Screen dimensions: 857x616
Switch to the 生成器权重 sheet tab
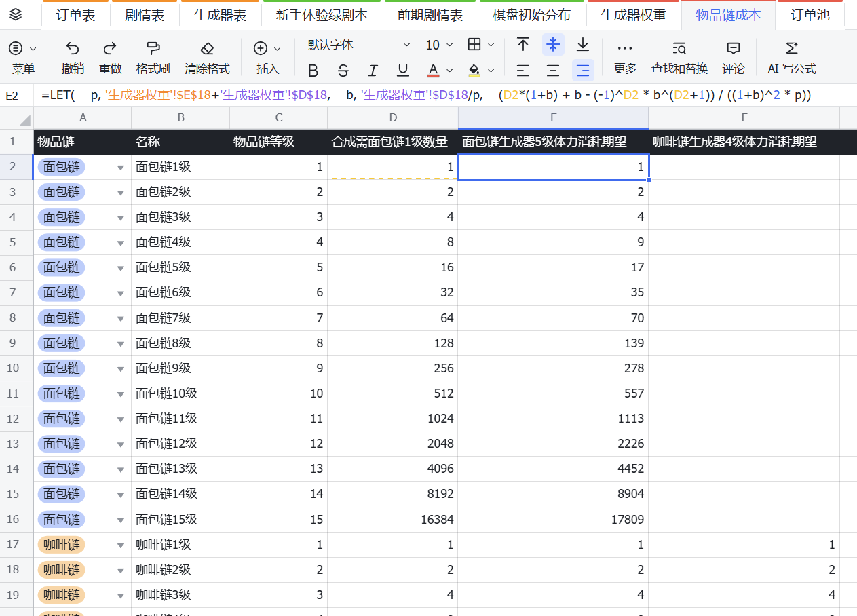pos(633,15)
